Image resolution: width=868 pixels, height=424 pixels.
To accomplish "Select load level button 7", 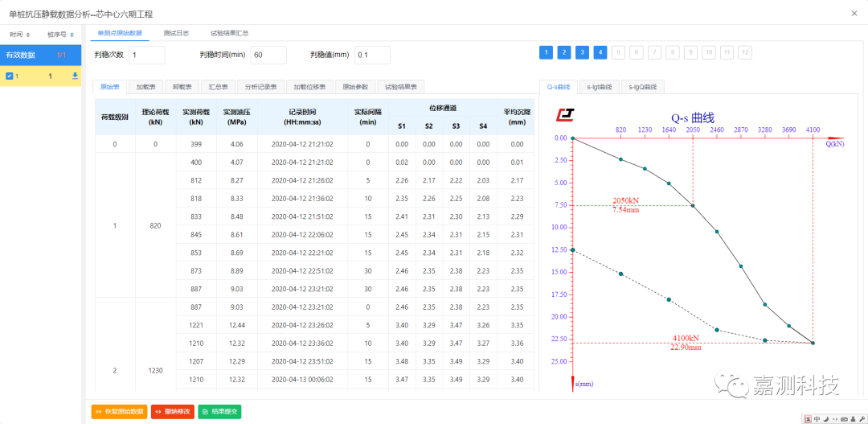I will [x=655, y=52].
